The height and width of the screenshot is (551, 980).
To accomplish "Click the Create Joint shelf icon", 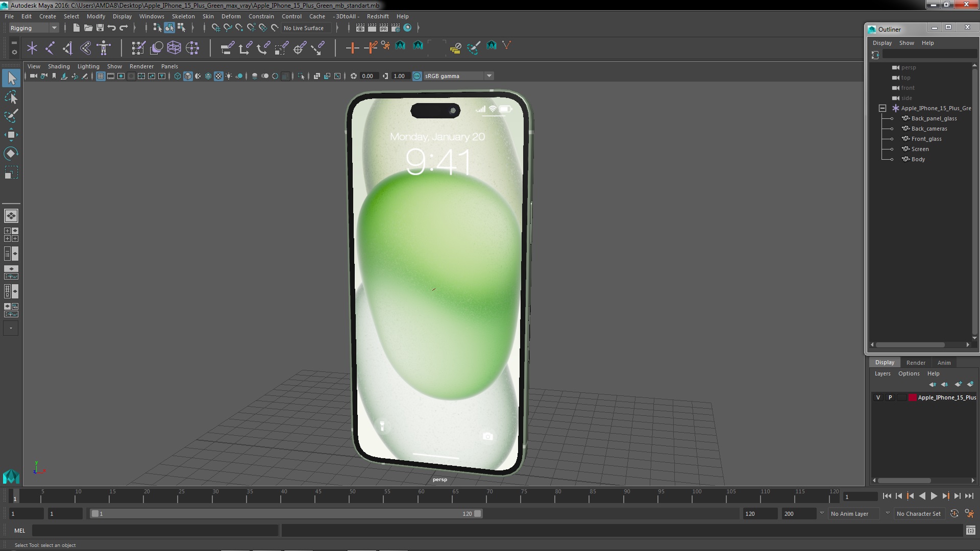I will [x=50, y=48].
